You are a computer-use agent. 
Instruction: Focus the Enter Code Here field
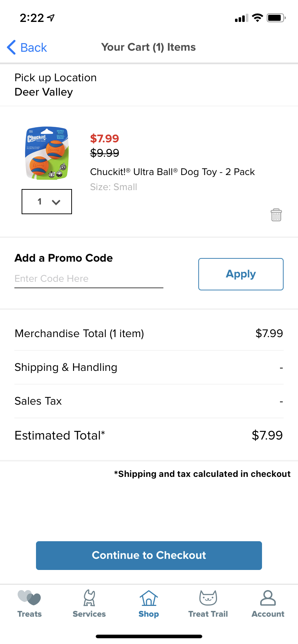89,279
